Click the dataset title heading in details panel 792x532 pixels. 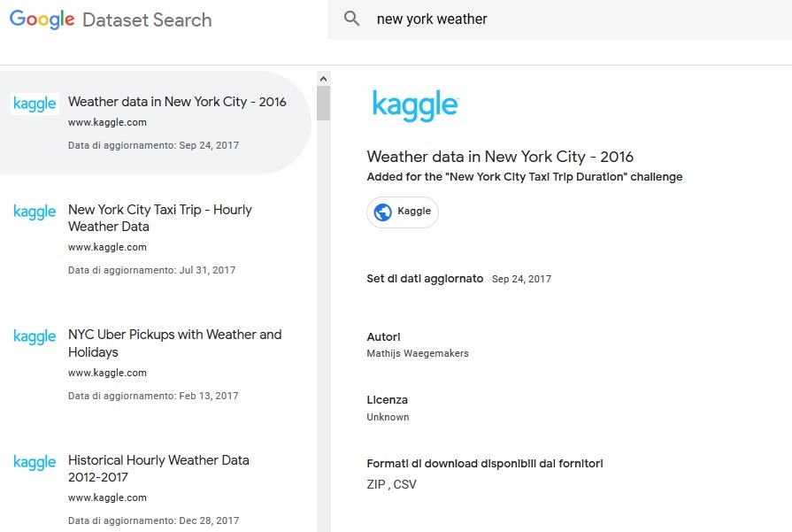500,157
